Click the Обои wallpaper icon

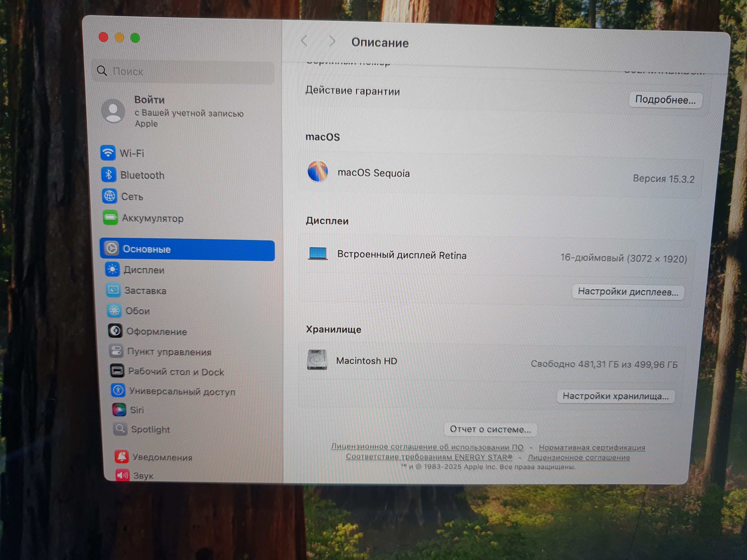tap(114, 311)
